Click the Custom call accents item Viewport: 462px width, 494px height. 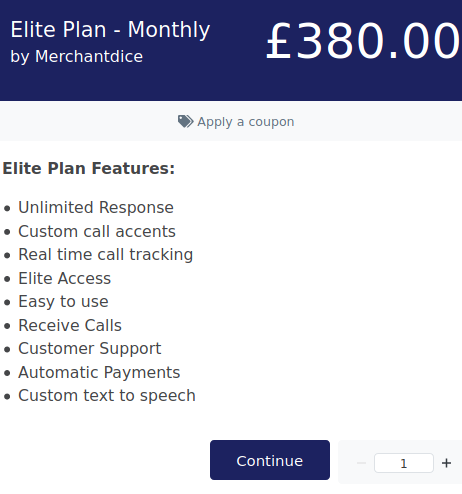tap(97, 231)
